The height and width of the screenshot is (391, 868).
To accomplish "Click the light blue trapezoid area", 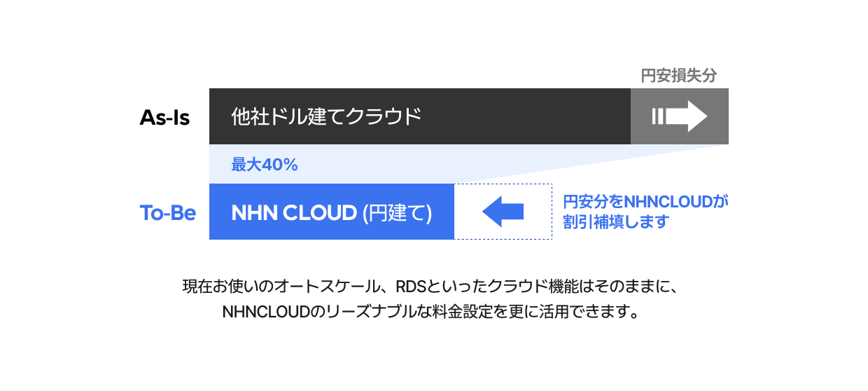I will (x=420, y=164).
